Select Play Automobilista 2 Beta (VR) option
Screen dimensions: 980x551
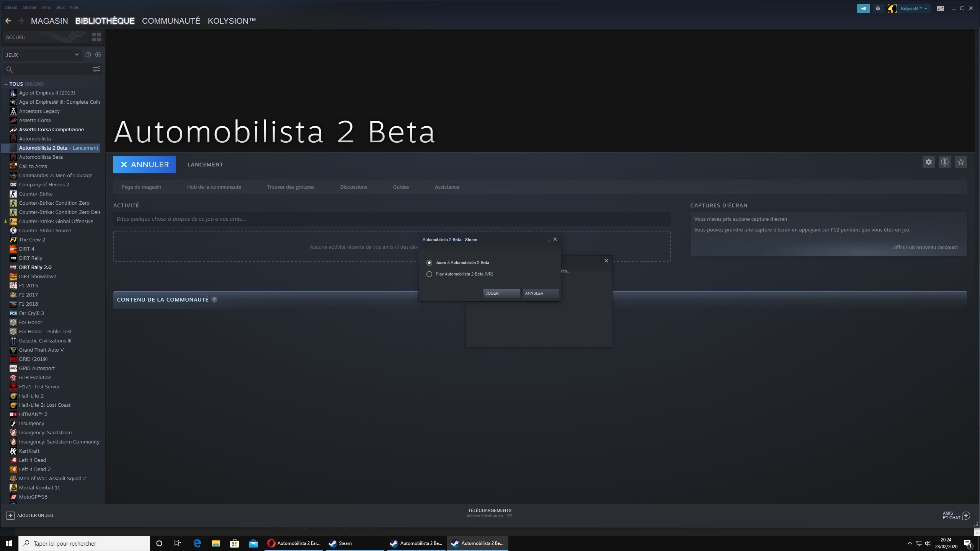[460, 274]
